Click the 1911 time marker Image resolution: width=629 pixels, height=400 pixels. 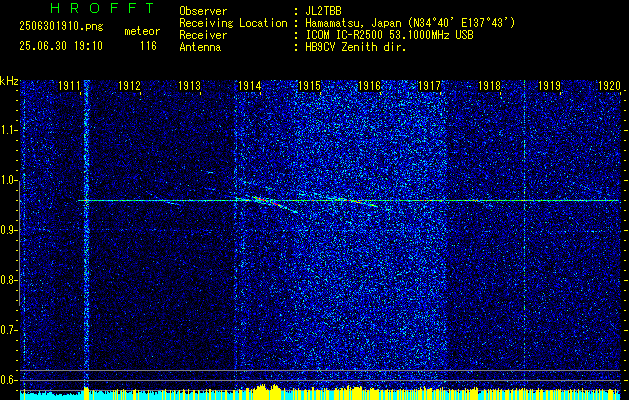pos(69,85)
